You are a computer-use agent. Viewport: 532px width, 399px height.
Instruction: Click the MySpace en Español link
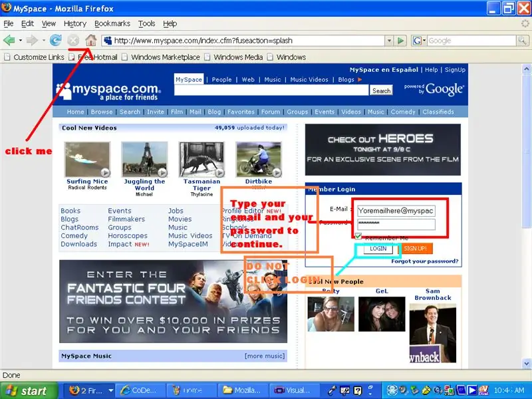pyautogui.click(x=384, y=70)
